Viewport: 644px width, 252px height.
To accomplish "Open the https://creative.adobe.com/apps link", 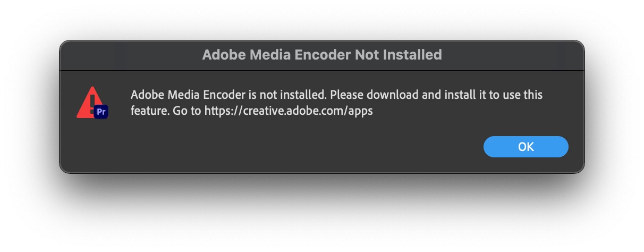I will pyautogui.click(x=289, y=112).
